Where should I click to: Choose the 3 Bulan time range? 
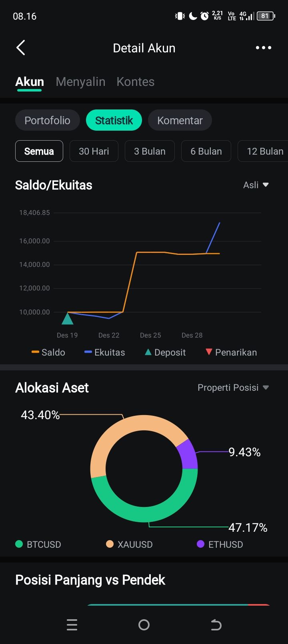click(150, 151)
